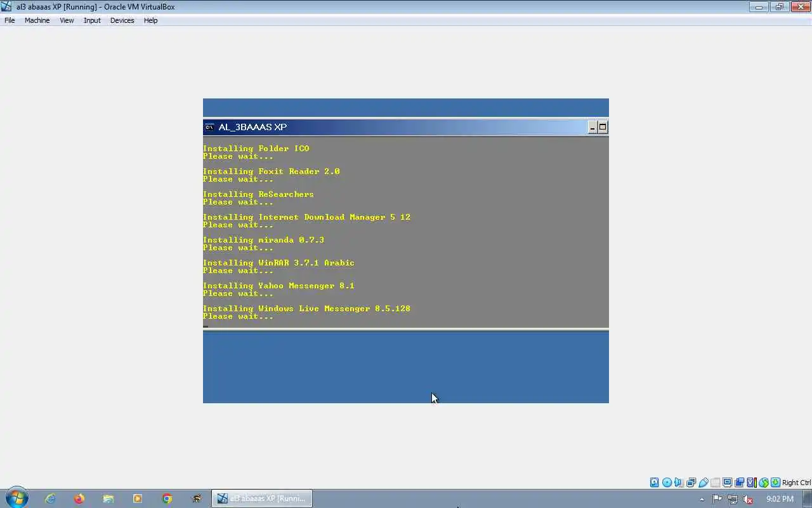Open the Machine menu
Screen dimensions: 812x508
click(37, 20)
